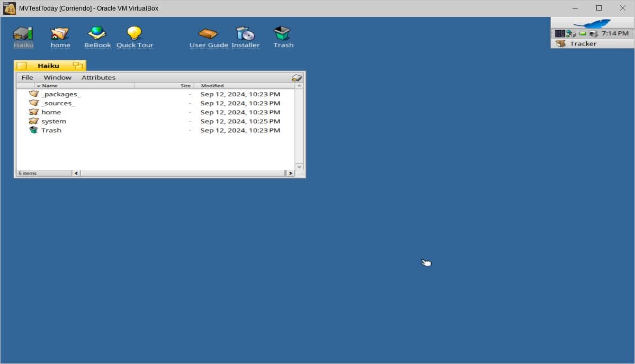Select the Quick Tour lightbulb icon
This screenshot has width=635, height=364.
[x=135, y=33]
